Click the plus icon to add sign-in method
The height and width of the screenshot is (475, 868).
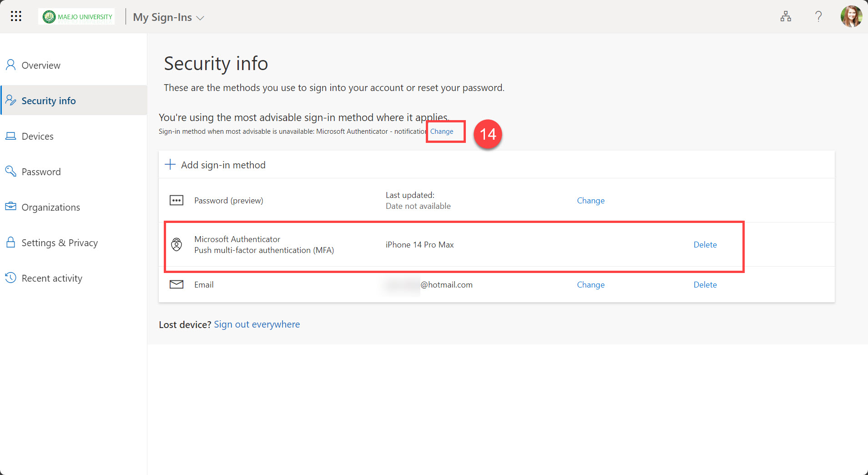click(170, 165)
